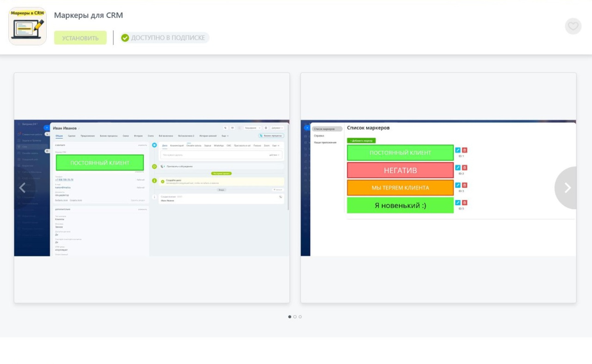Click the Добавить маркер green button
The height and width of the screenshot is (364, 592).
361,140
